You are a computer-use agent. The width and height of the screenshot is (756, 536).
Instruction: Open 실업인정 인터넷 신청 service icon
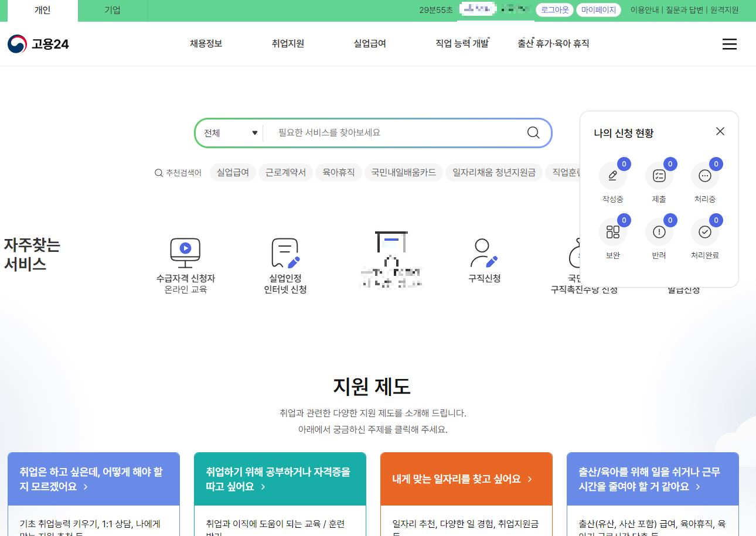[x=285, y=253]
